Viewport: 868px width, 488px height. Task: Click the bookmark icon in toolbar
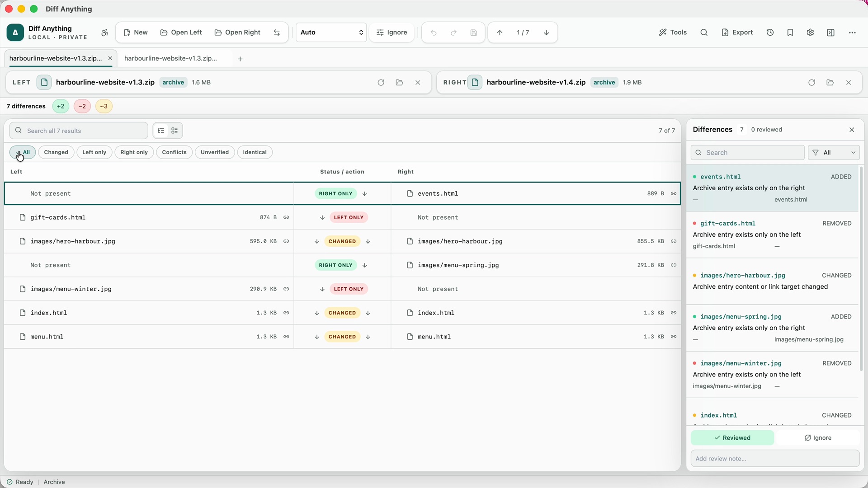point(790,33)
